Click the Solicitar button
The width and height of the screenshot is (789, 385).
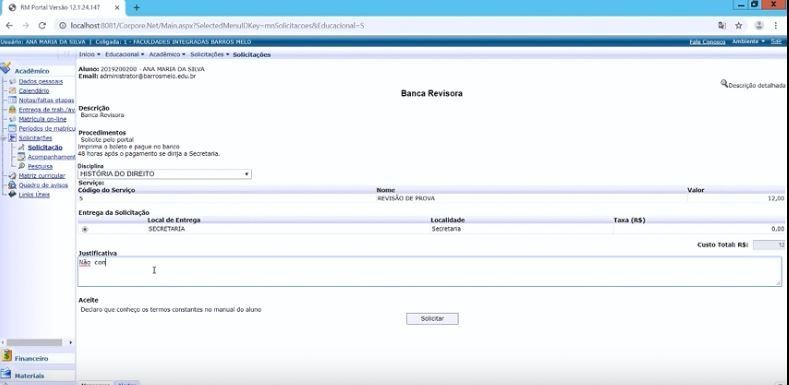(432, 319)
